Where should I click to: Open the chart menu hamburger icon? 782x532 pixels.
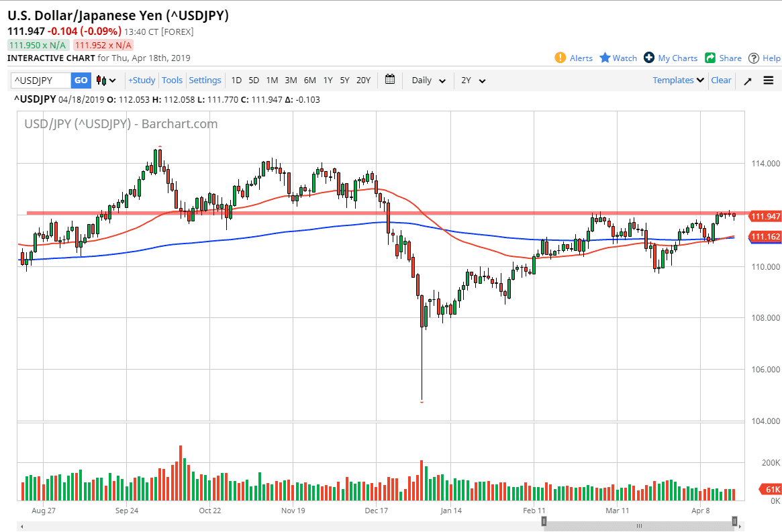pyautogui.click(x=768, y=80)
